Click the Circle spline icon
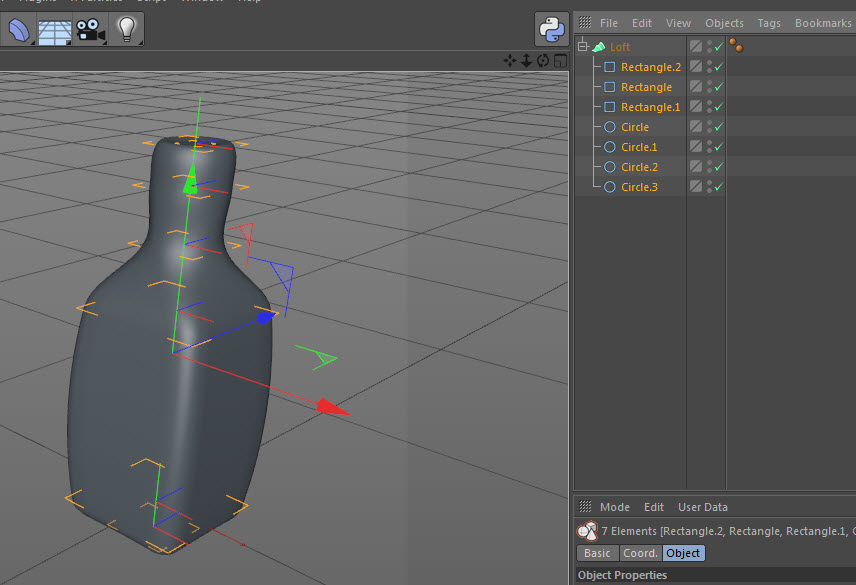The width and height of the screenshot is (856, 585). 610,127
